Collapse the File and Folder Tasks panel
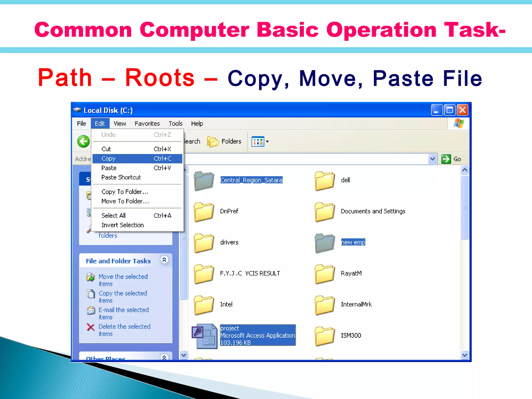This screenshot has height=399, width=532. point(164,260)
